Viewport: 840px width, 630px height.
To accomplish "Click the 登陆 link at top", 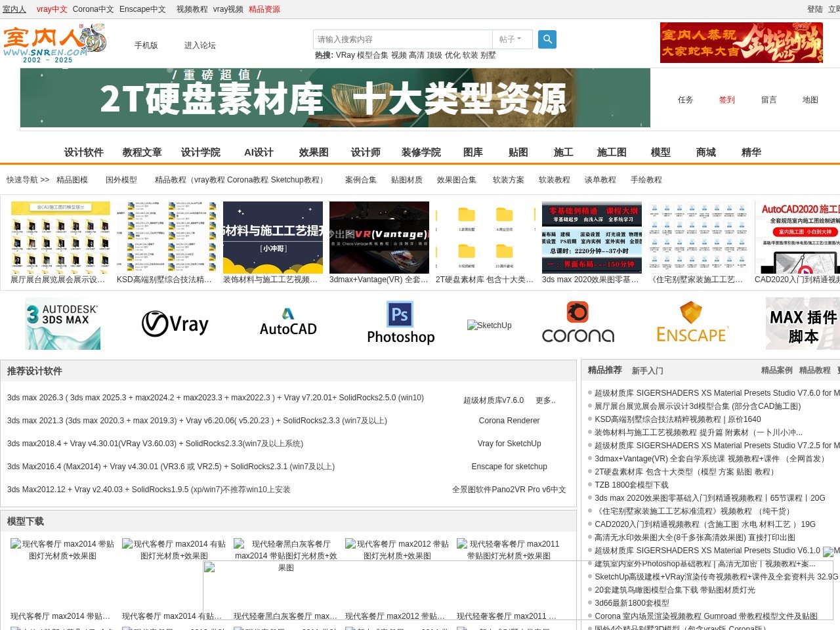I will tap(814, 9).
